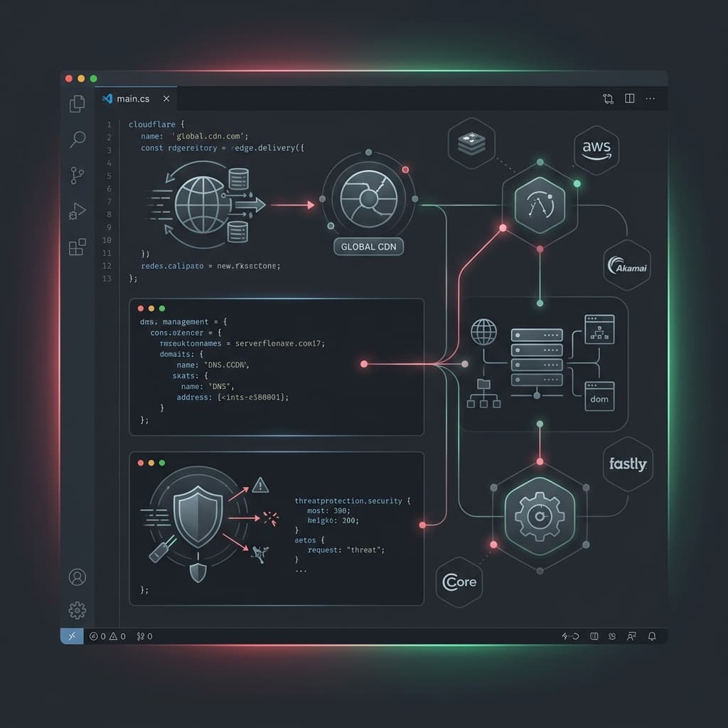The width and height of the screenshot is (728, 728).
Task: Click the remote connection button in status bar
Action: pos(72,636)
